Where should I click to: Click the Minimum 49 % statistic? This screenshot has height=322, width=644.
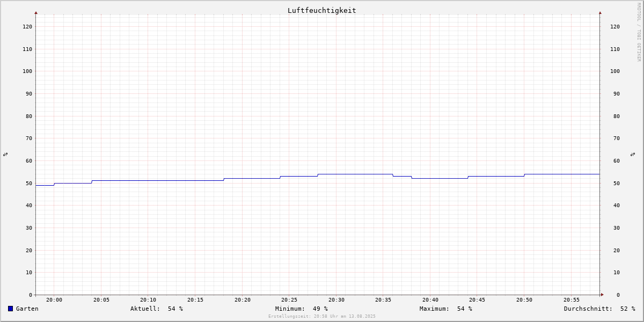click(x=302, y=309)
